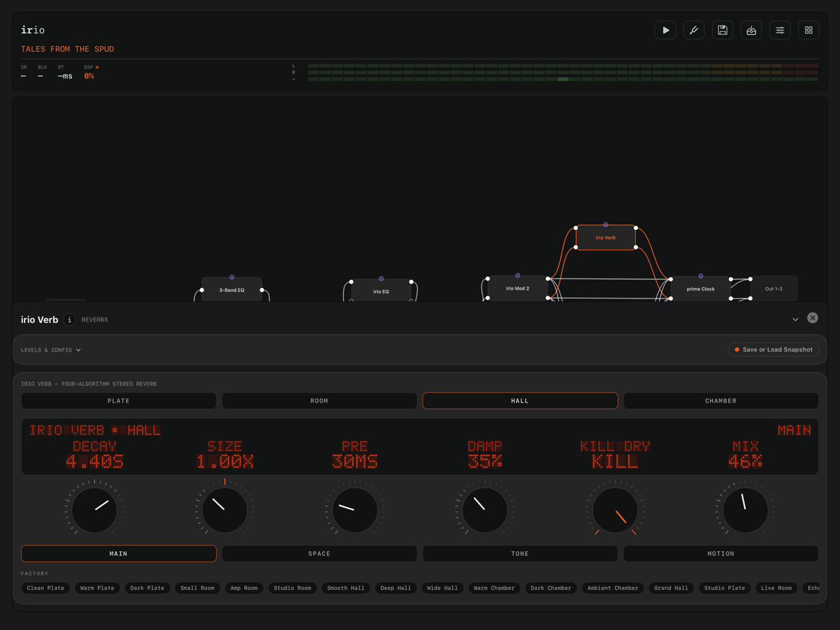Select the irio EQ node
The height and width of the screenshot is (630, 840).
pyautogui.click(x=381, y=291)
